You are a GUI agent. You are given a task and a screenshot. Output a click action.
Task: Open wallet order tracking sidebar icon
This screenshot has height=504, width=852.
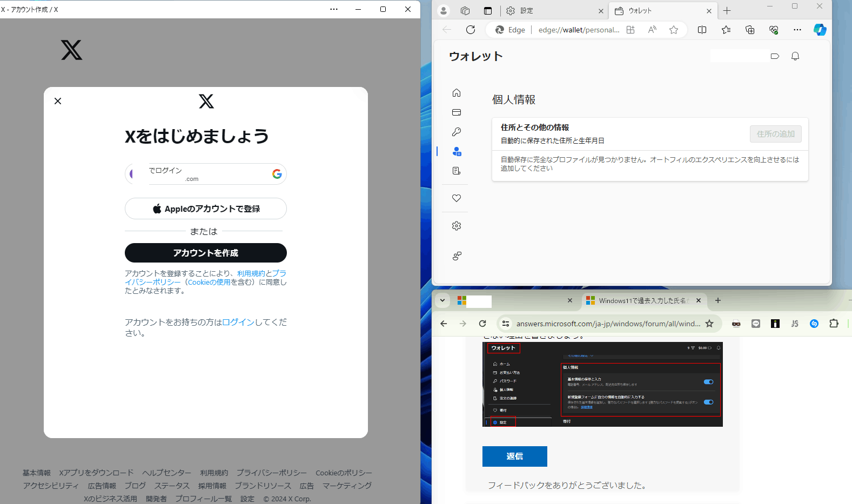click(x=457, y=171)
